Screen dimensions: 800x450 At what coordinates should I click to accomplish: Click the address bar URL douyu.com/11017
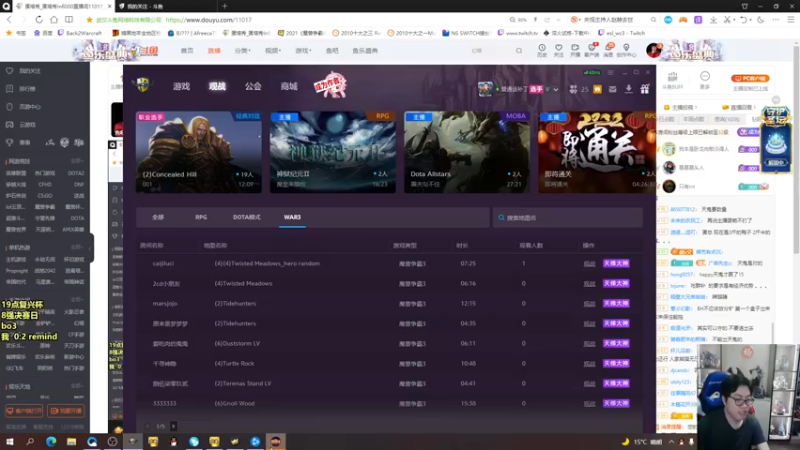(x=208, y=20)
